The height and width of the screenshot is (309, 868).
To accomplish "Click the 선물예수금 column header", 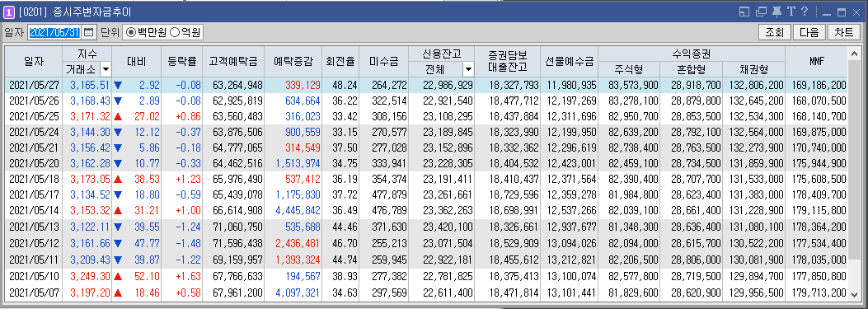I will pos(570,62).
